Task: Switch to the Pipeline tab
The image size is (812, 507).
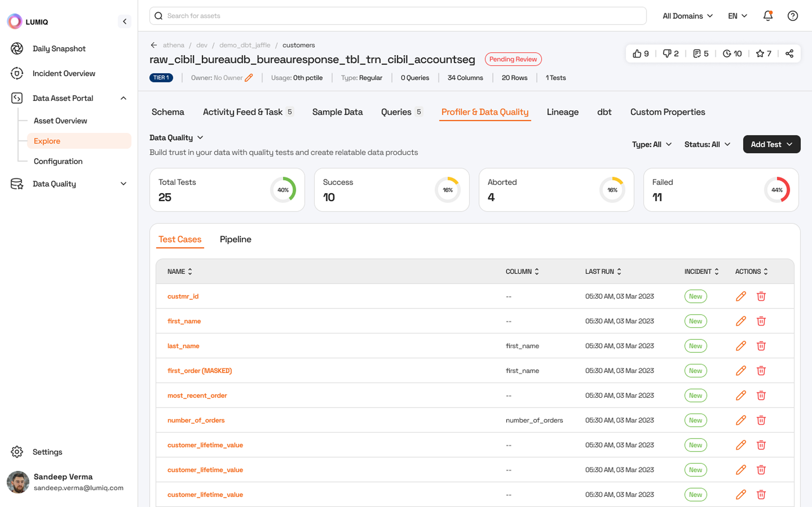Action: coord(235,239)
